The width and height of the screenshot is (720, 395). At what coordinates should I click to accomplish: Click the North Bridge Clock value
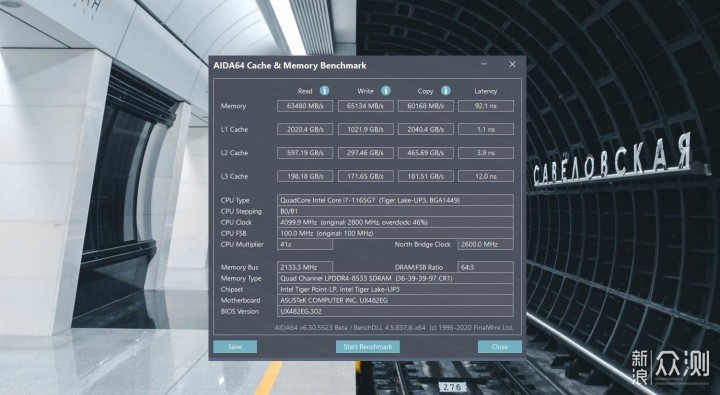tap(486, 244)
